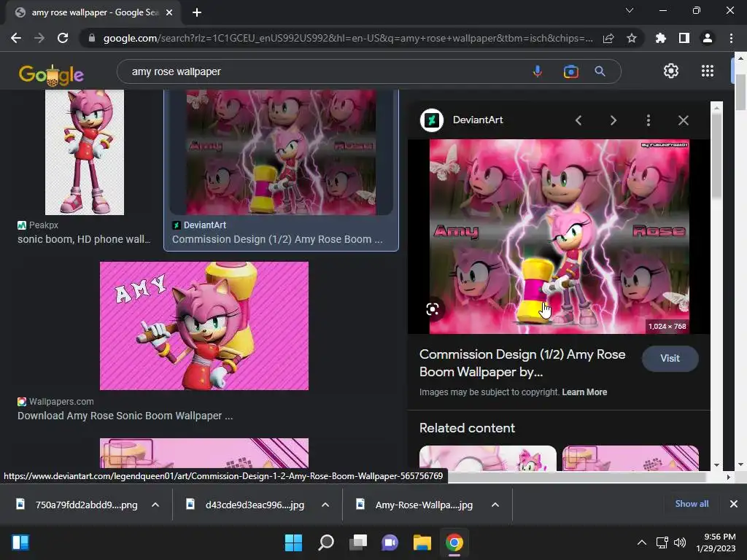Open File Explorer from taskbar
This screenshot has height=560, width=747.
422,542
